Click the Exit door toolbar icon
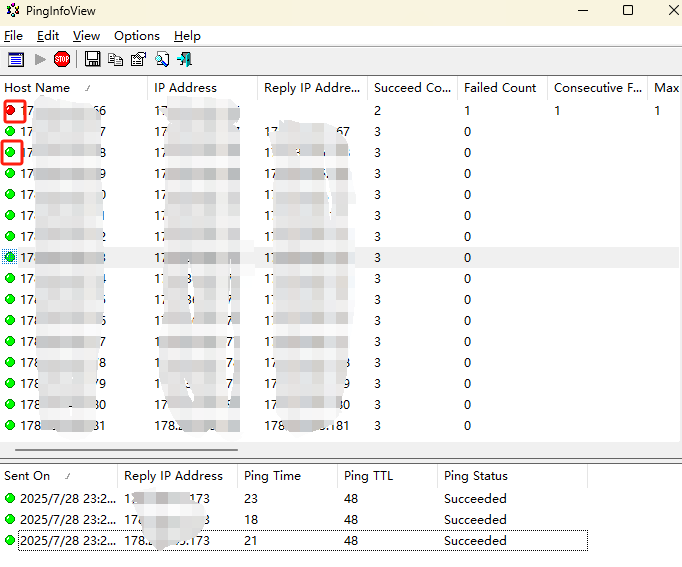Image resolution: width=682 pixels, height=567 pixels. tap(184, 60)
